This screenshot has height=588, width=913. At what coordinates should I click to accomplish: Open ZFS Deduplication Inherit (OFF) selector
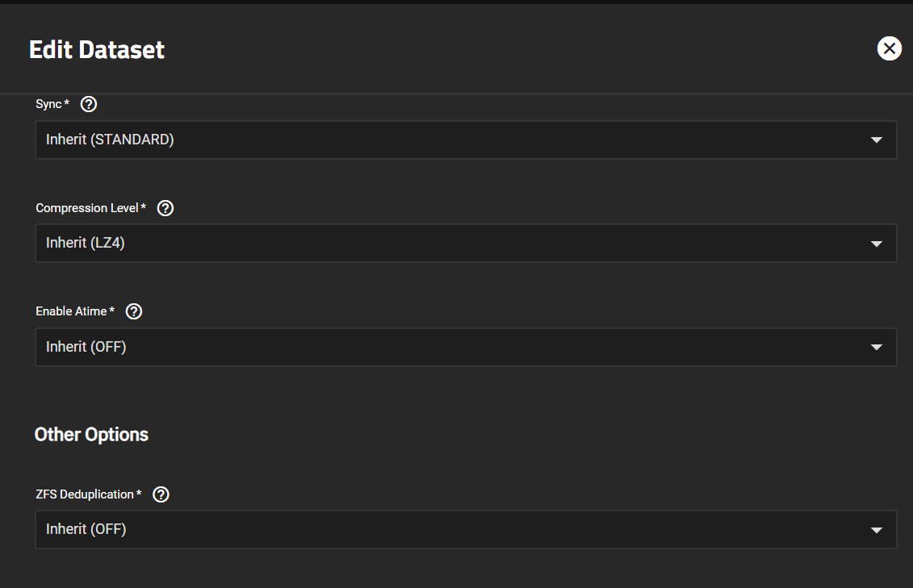[x=466, y=529]
